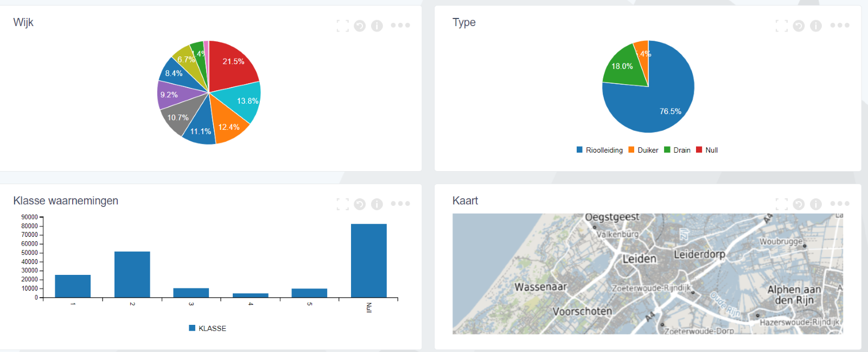The width and height of the screenshot is (868, 352).
Task: Click Woubrugge on the map
Action: coord(781,241)
